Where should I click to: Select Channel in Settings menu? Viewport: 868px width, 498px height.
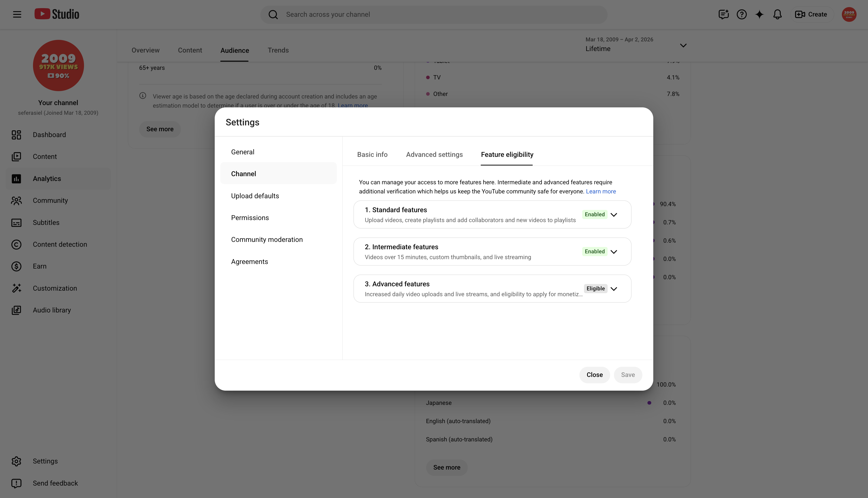[x=278, y=174]
